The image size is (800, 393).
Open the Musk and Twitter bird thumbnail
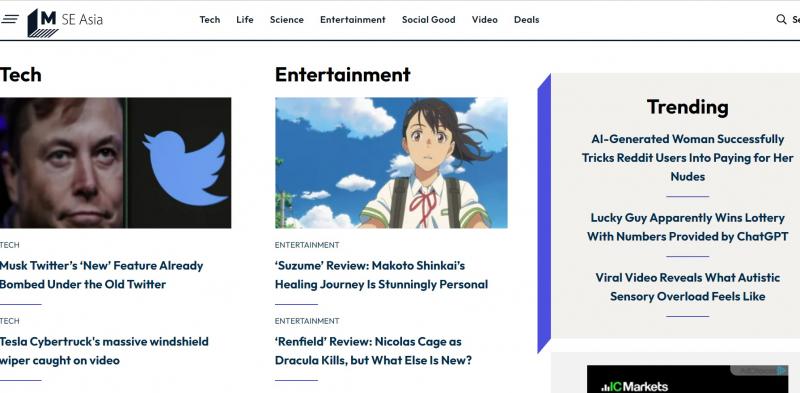click(115, 163)
